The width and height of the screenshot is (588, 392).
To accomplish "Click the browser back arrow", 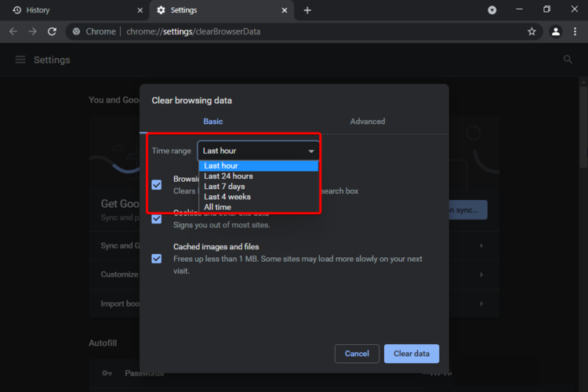I will pyautogui.click(x=13, y=31).
